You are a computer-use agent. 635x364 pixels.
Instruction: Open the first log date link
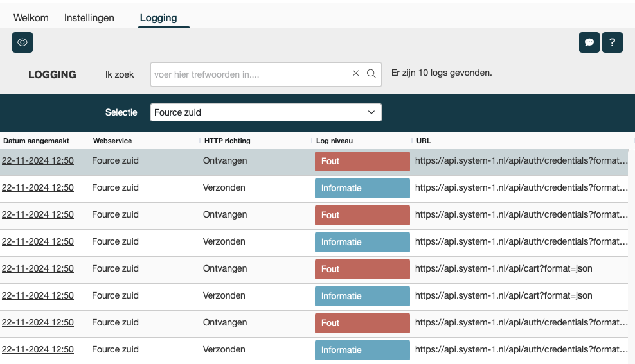tap(38, 161)
